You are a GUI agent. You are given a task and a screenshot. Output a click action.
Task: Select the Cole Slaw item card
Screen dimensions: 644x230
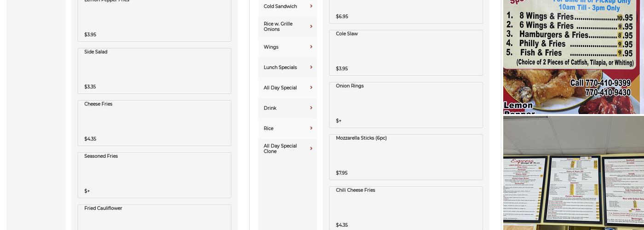(x=406, y=52)
